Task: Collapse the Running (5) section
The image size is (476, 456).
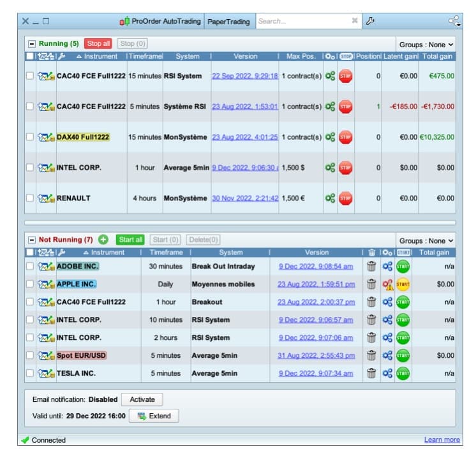Action: pyautogui.click(x=31, y=44)
